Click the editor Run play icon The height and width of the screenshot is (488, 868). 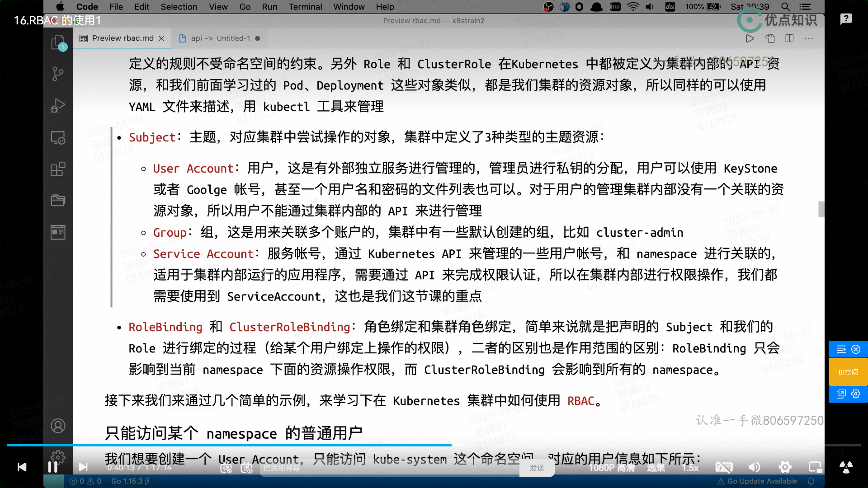point(750,38)
